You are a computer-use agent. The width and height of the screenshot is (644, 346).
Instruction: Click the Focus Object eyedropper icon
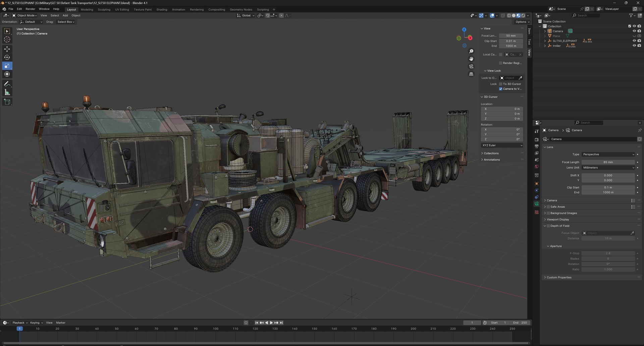(632, 233)
